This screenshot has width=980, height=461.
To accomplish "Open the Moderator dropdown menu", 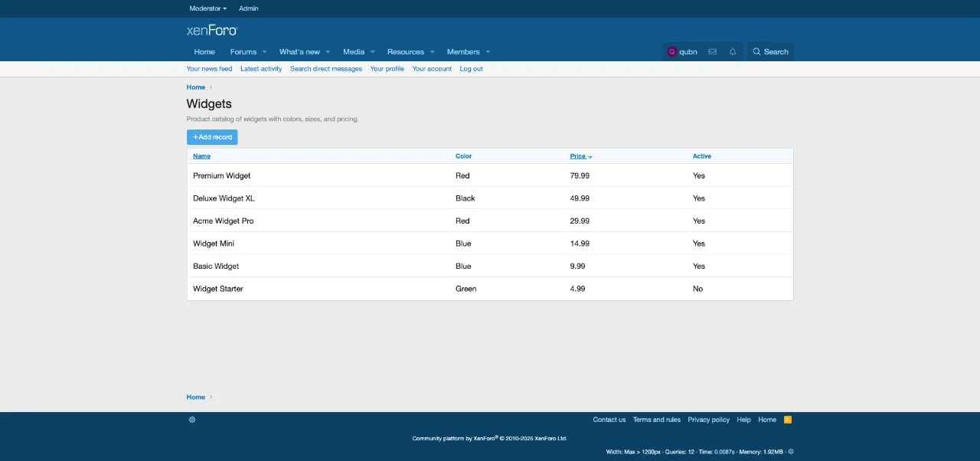I will tap(207, 8).
